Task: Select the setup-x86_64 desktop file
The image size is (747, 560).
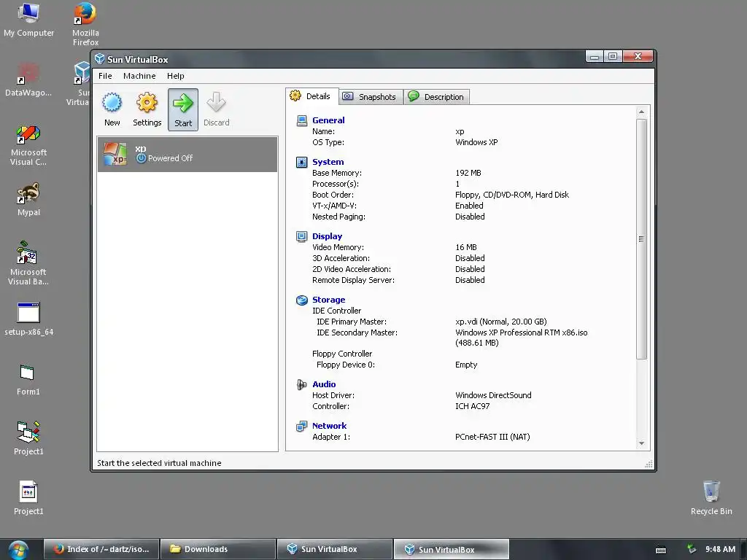Action: coord(28,319)
